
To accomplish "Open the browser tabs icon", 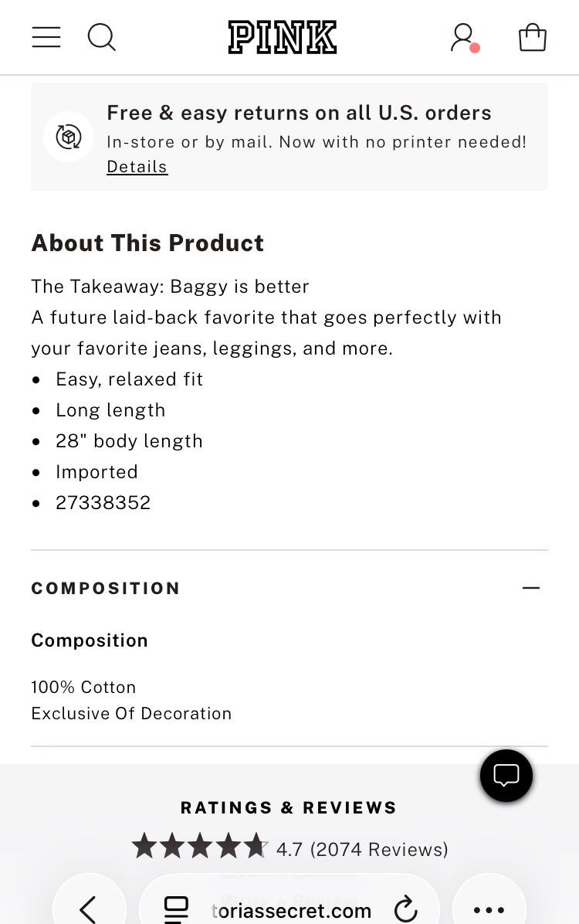I will (x=175, y=909).
